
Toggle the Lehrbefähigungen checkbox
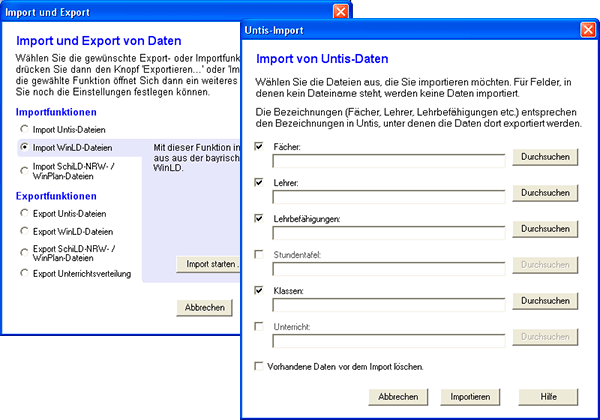[259, 218]
